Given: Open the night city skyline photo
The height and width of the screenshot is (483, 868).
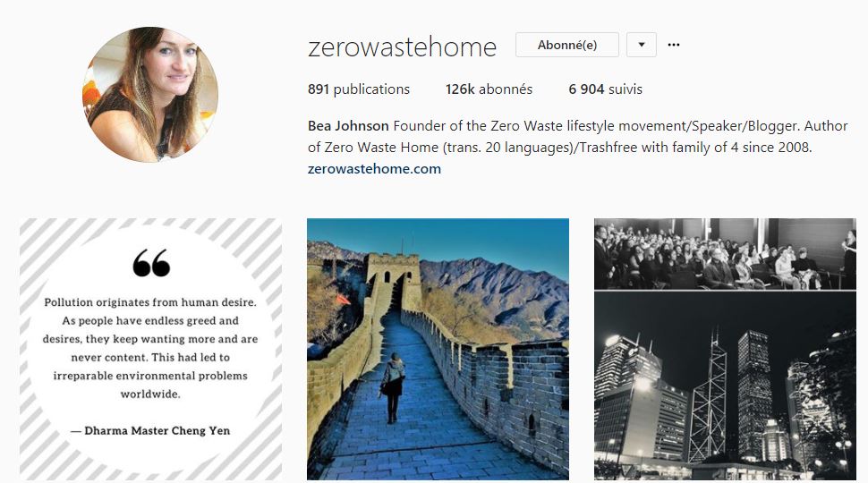Looking at the screenshot, I should coord(725,386).
